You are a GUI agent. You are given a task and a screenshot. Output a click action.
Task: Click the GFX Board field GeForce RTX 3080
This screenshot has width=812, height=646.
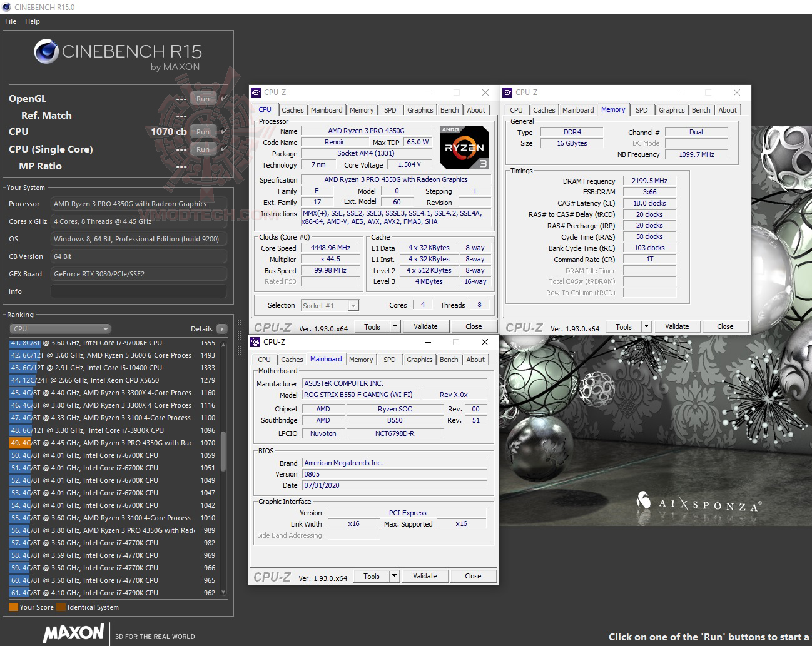click(138, 274)
